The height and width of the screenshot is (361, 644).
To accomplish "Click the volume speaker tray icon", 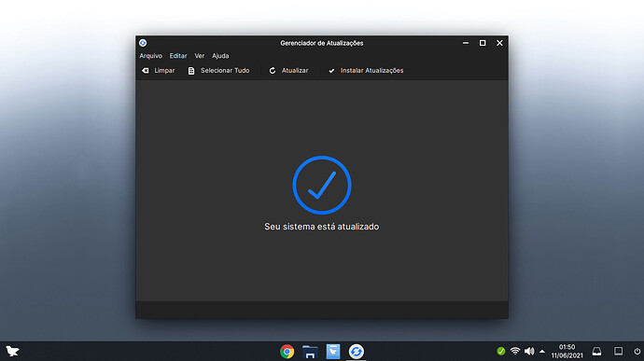I will point(529,351).
